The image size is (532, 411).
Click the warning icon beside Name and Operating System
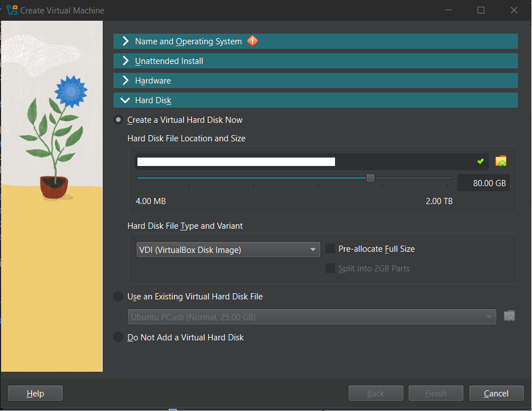[x=253, y=41]
